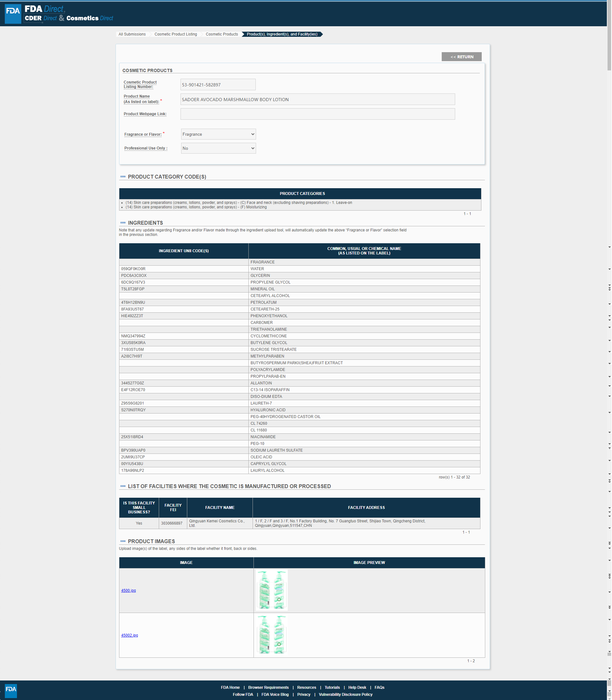Open Vulnerability Disclosure Policy footer link
The image size is (612, 700).
tap(345, 695)
